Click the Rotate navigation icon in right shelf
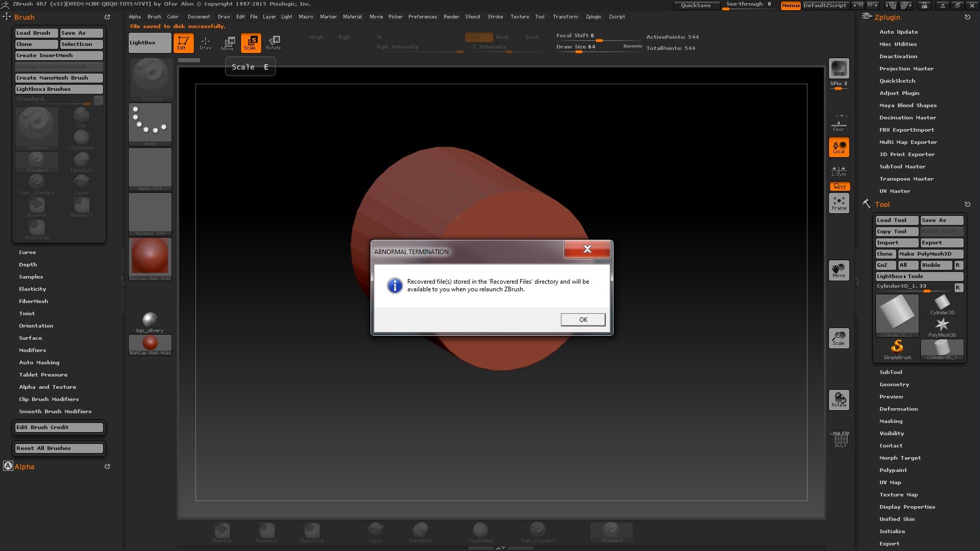Screen dimensions: 980x551 (839, 400)
